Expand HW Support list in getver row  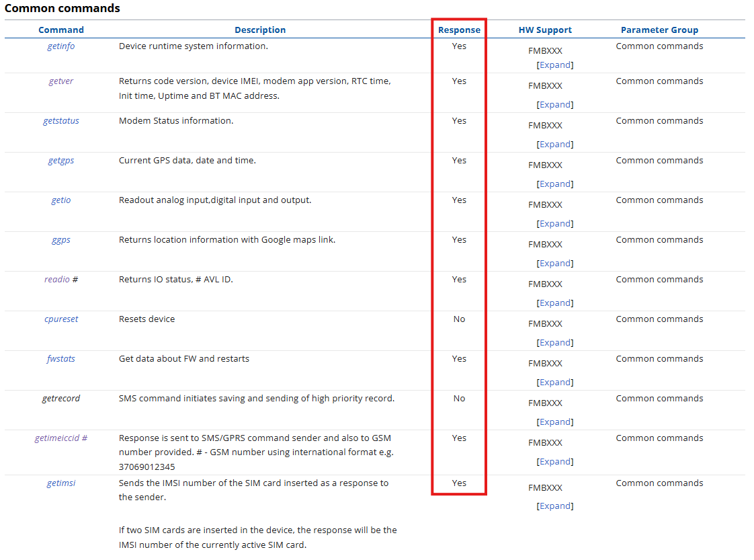click(x=555, y=105)
